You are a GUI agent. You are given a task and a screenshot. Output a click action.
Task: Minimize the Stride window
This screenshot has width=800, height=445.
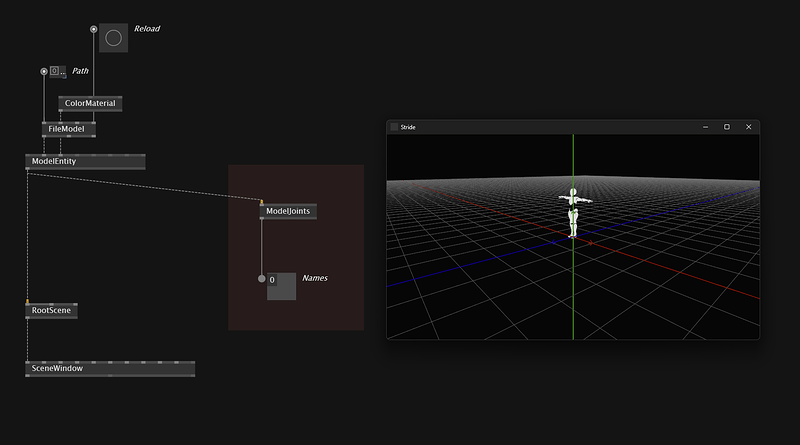point(706,127)
